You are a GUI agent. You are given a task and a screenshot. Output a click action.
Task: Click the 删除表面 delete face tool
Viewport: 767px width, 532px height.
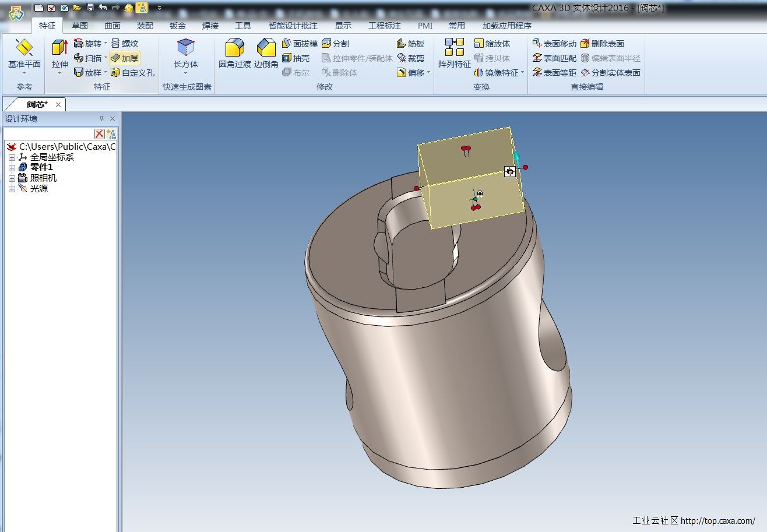point(602,44)
